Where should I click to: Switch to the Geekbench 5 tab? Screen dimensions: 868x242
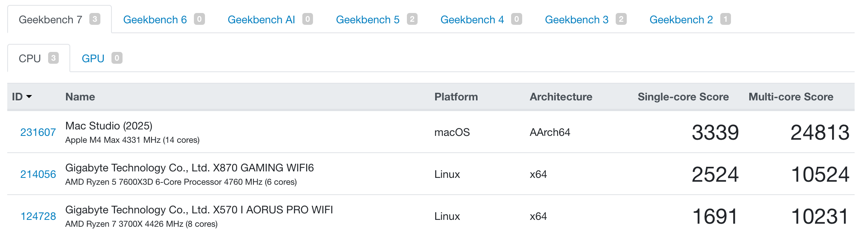376,19
